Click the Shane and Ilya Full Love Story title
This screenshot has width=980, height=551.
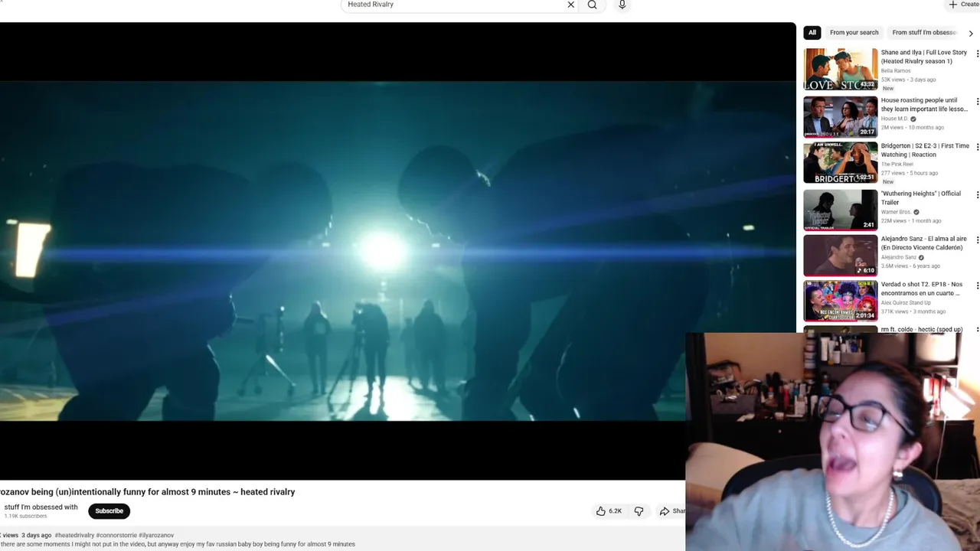coord(923,57)
